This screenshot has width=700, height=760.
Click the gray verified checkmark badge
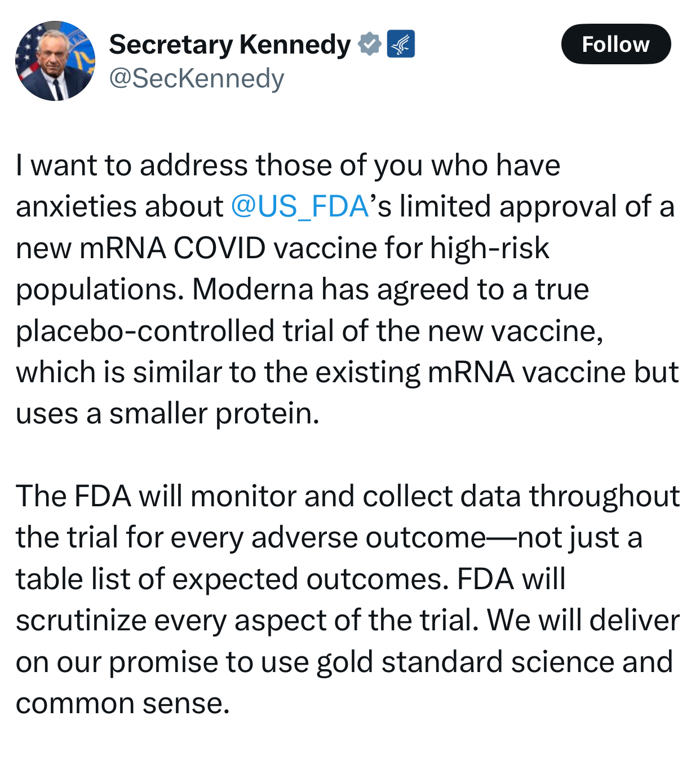point(370,44)
